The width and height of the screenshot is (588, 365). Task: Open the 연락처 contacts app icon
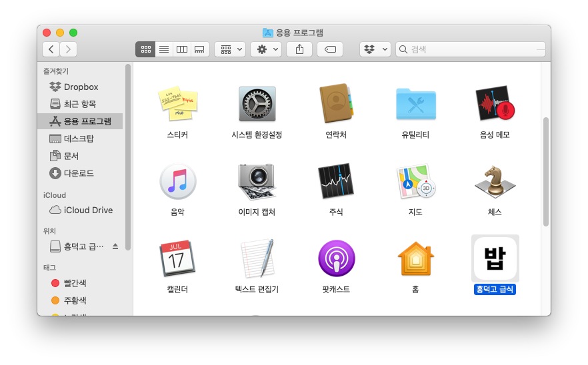[337, 103]
